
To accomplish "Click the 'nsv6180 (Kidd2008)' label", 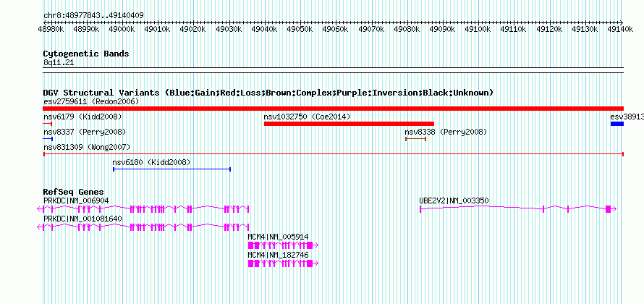I will [151, 162].
